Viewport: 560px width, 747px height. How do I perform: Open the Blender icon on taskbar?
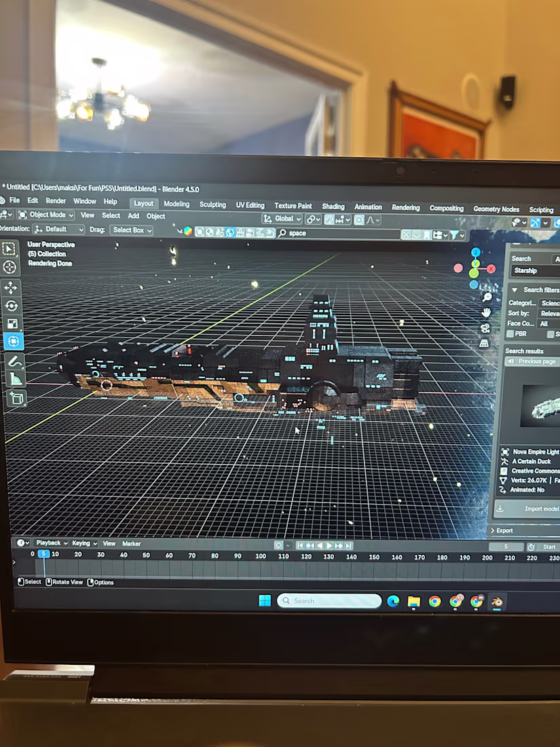point(497,602)
